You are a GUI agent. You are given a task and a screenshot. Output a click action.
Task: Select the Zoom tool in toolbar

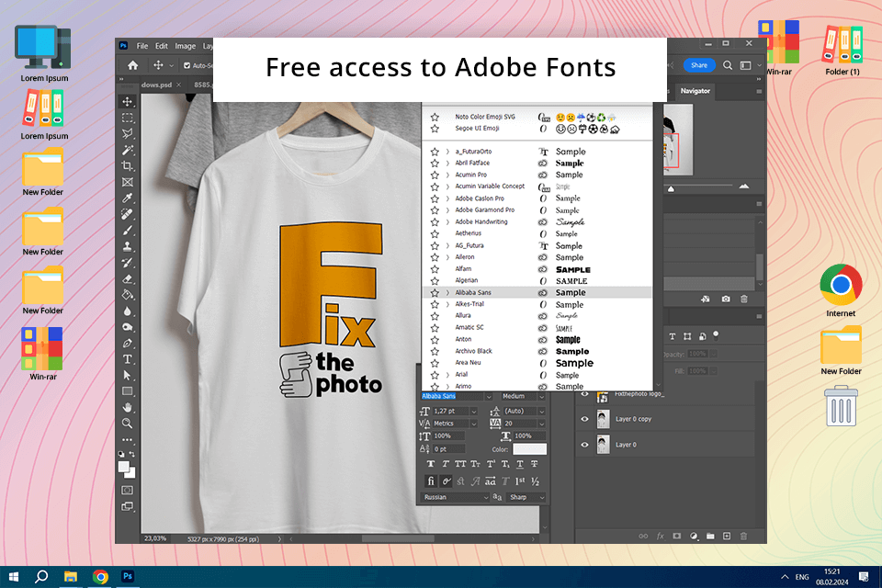point(128,424)
